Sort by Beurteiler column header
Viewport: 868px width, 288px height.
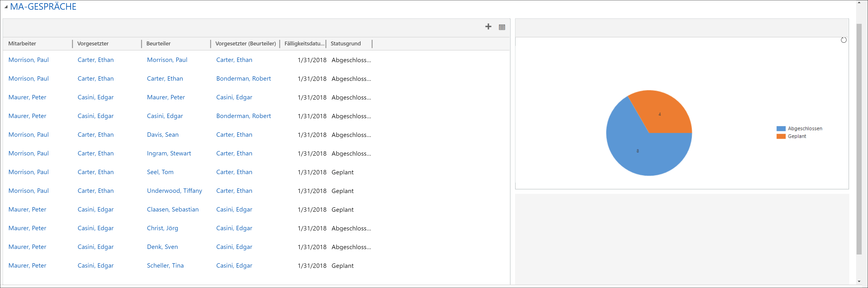coord(158,44)
